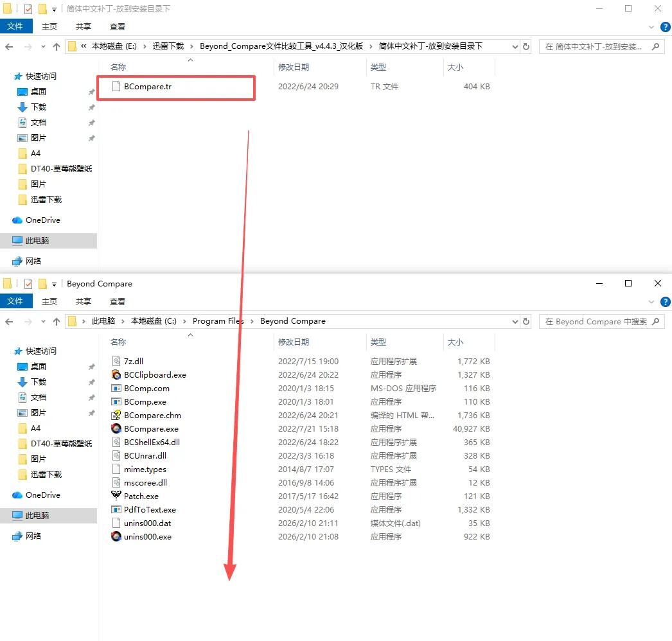The image size is (672, 641).
Task: Open 桌面 in top window quick access
Action: [x=38, y=92]
